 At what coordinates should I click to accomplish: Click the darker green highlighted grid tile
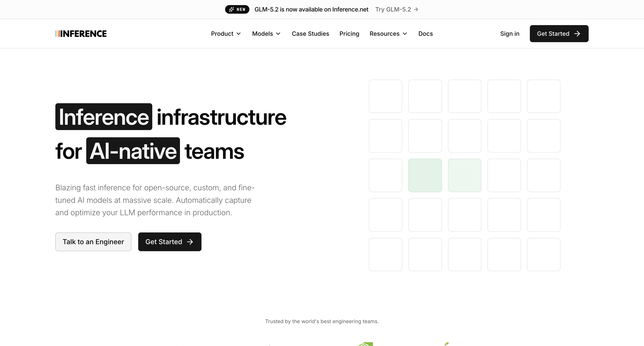click(425, 175)
